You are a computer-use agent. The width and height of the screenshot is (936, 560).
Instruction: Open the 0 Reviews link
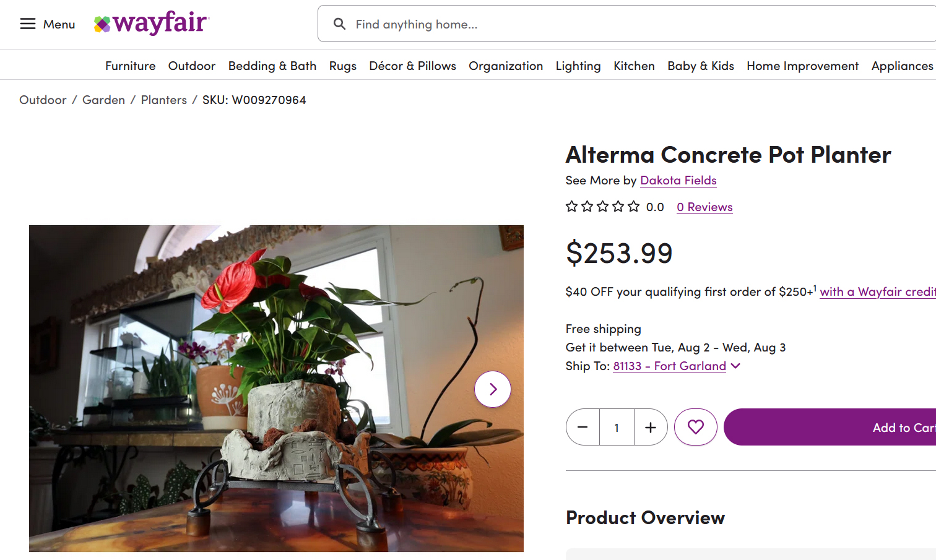[x=704, y=207]
